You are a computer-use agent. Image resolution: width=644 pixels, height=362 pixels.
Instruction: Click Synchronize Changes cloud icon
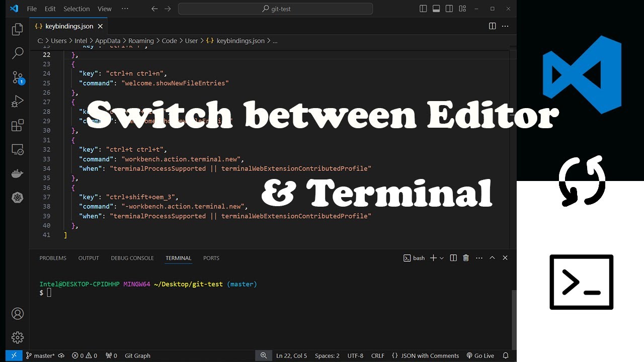(x=61, y=355)
